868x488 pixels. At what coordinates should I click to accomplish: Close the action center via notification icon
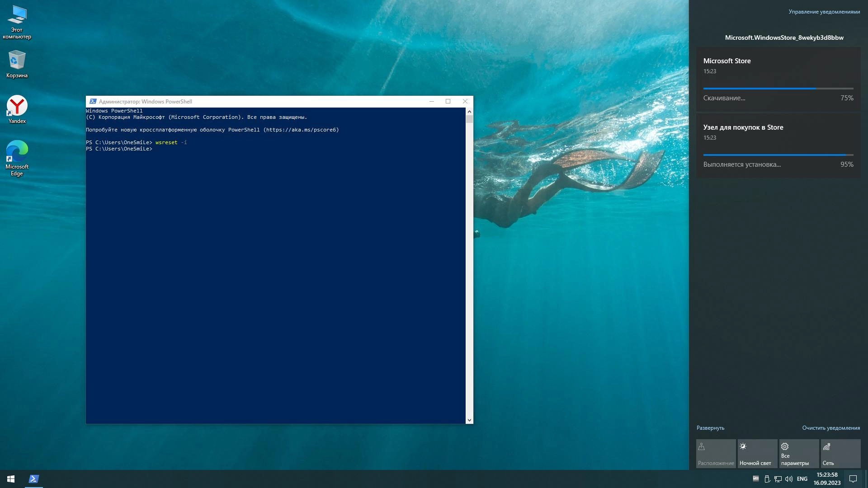(x=853, y=479)
